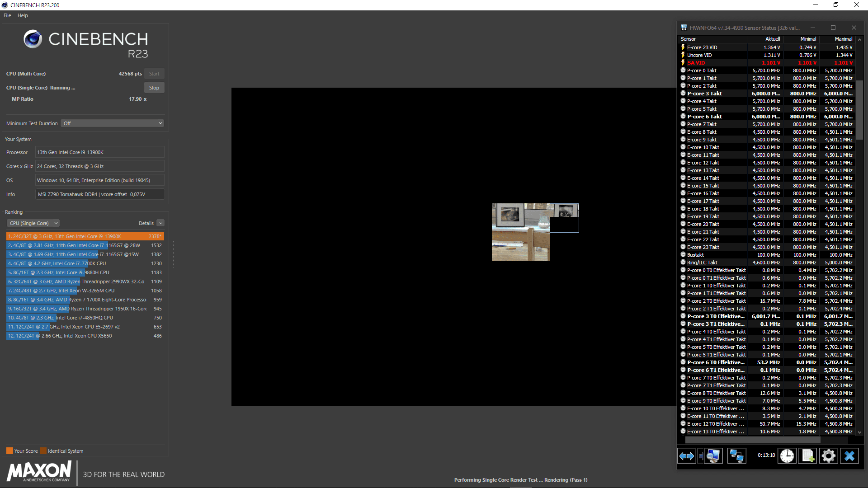868x488 pixels.
Task: Reset HWiNFO clock timer icon
Action: click(787, 456)
